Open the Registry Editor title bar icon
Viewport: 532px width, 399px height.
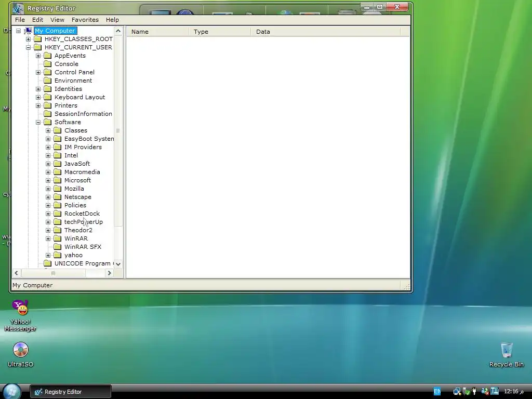18,8
